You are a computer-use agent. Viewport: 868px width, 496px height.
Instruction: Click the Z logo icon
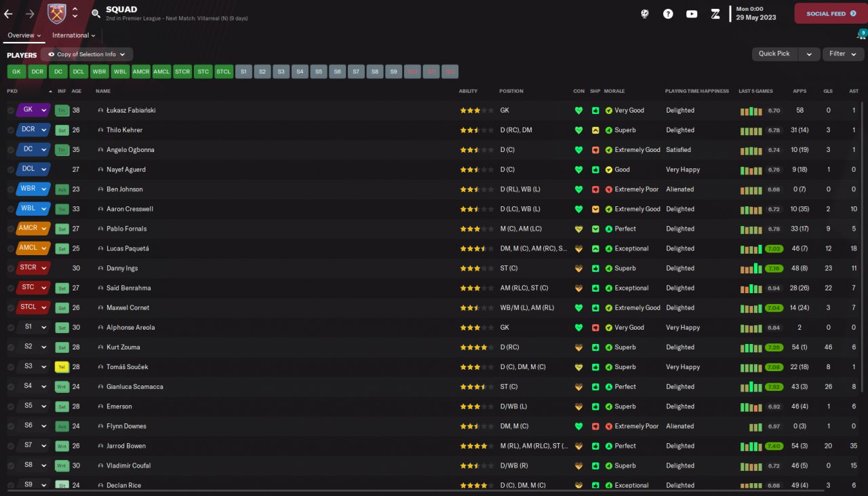(x=715, y=14)
